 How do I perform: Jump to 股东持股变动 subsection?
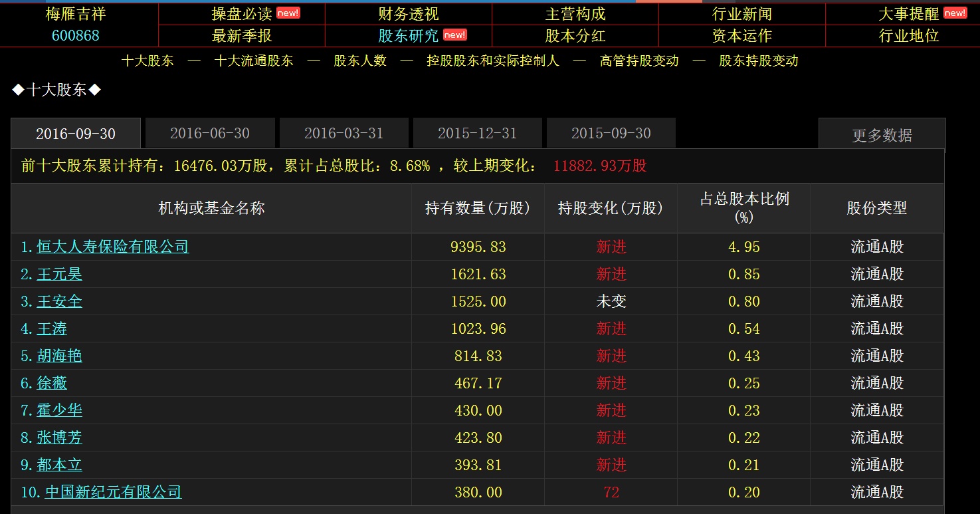[759, 61]
